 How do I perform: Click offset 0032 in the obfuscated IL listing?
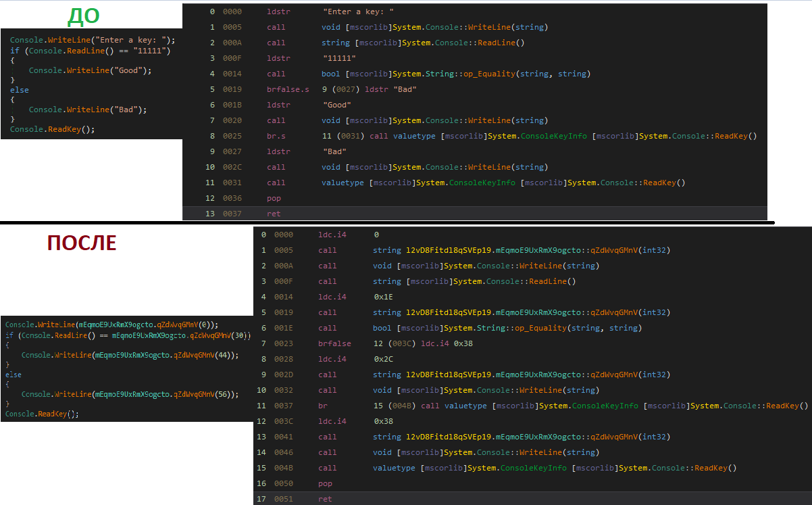[x=284, y=390]
